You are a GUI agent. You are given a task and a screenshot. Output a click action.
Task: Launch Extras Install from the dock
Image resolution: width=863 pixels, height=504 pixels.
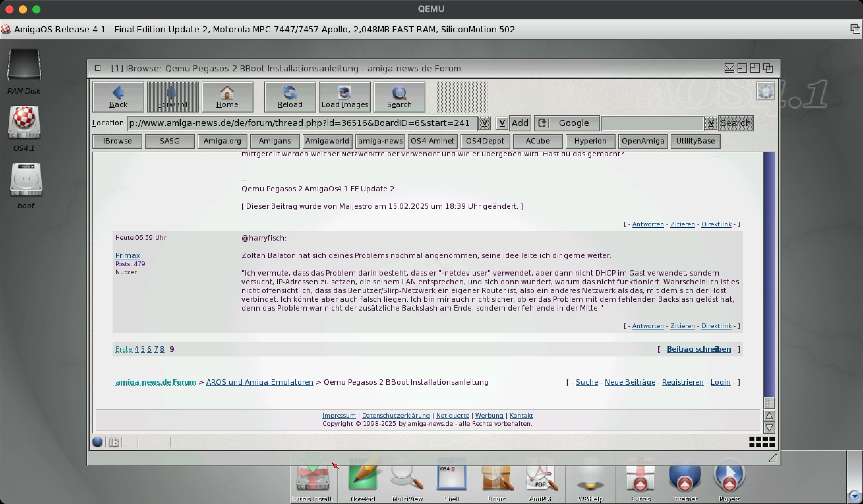point(313,477)
